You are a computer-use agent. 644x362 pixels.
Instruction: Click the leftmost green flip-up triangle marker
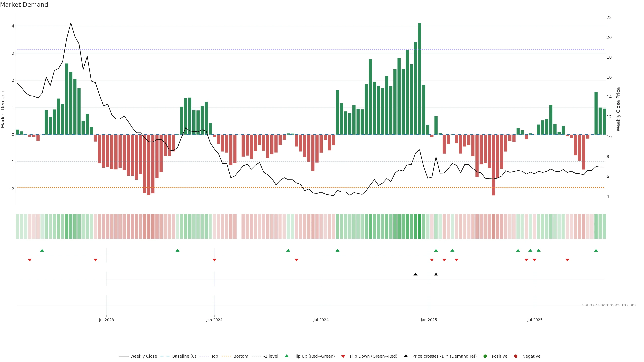[x=42, y=250]
